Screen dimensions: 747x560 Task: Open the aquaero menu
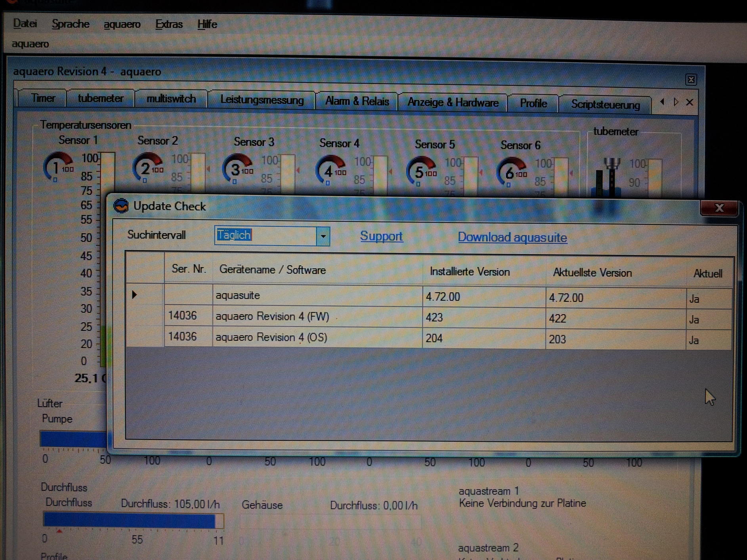[122, 24]
